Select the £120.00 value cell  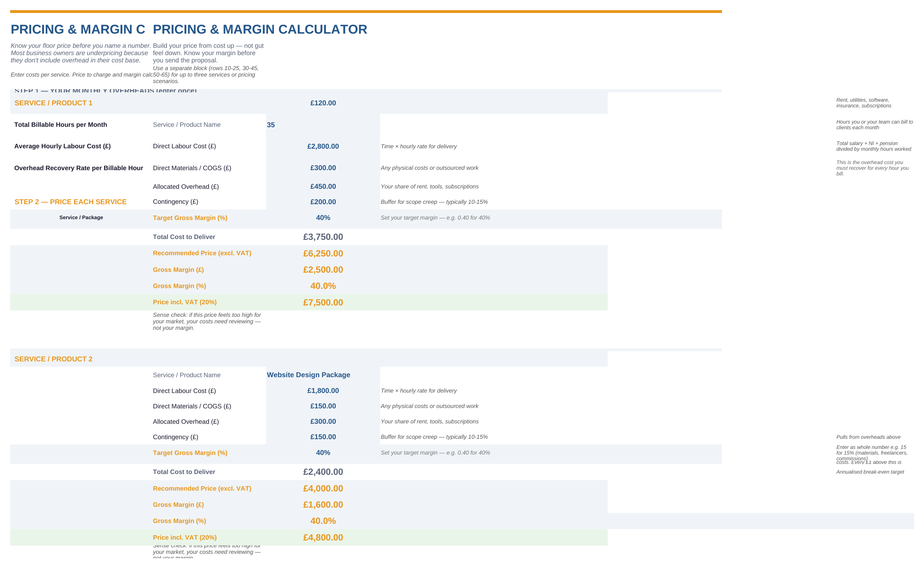[x=323, y=103]
